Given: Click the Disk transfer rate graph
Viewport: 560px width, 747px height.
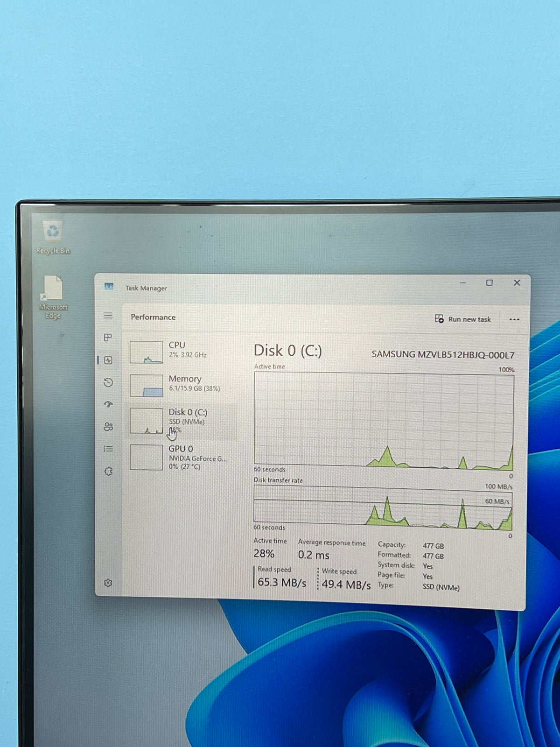Looking at the screenshot, I should 383,507.
